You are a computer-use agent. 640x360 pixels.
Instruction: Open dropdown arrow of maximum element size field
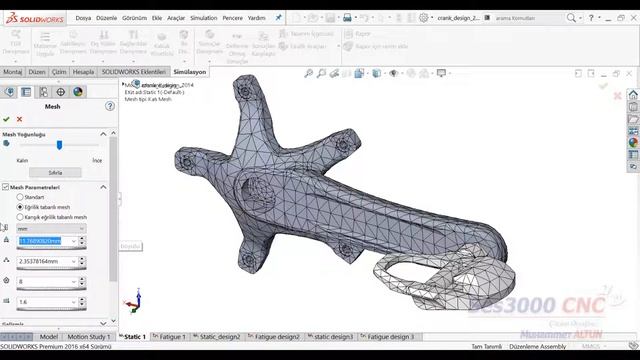coord(73,241)
